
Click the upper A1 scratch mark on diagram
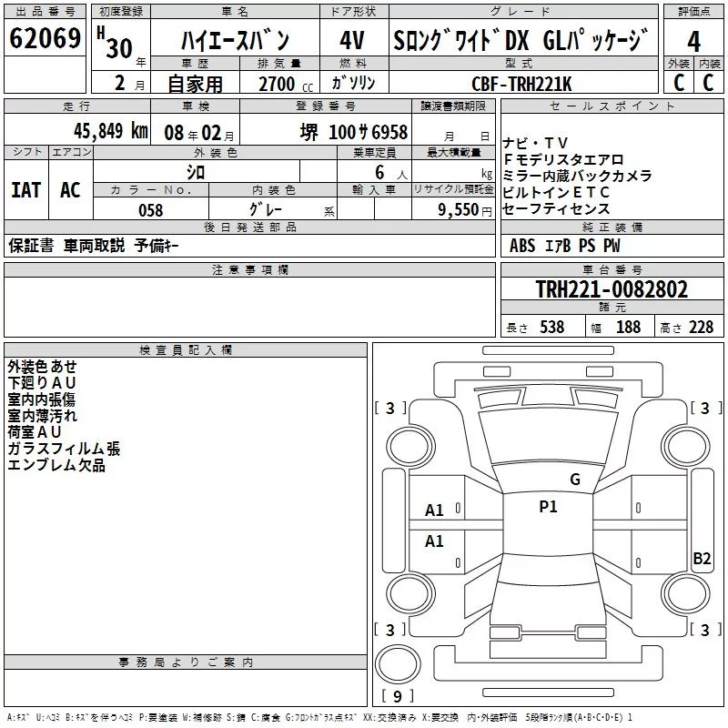[435, 511]
